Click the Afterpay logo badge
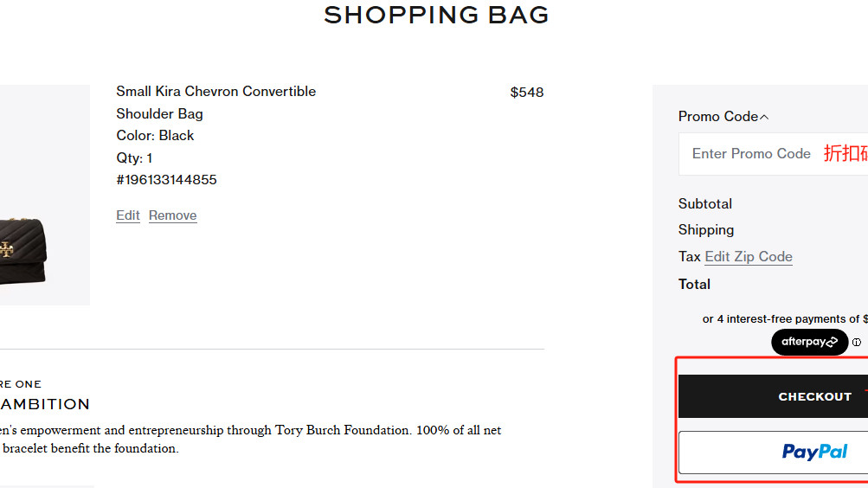This screenshot has height=488, width=868. click(x=809, y=342)
